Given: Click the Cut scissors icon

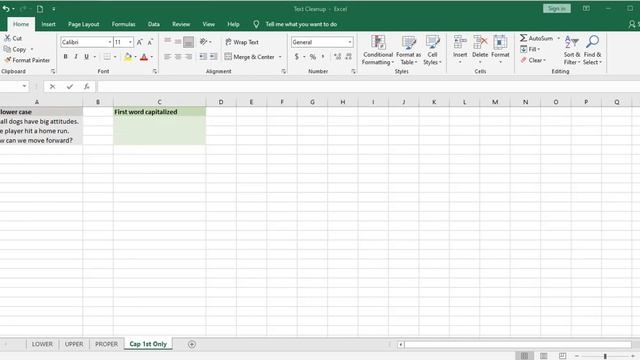Looking at the screenshot, I should click(7, 38).
